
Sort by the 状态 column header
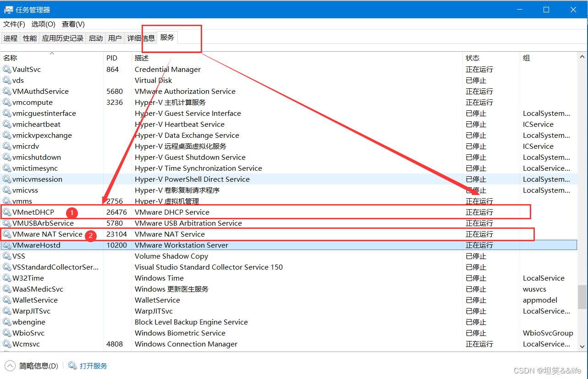click(491, 58)
